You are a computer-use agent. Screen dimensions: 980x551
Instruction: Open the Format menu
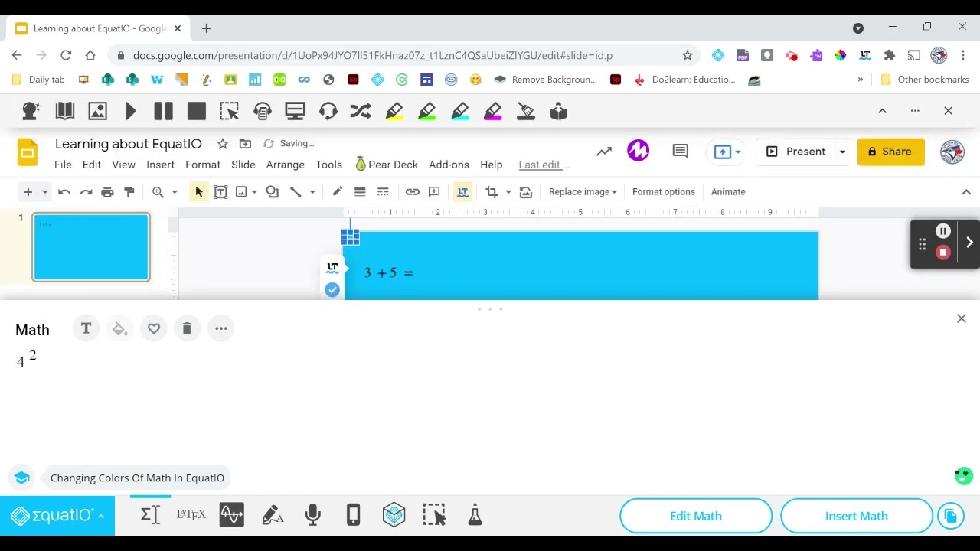[203, 165]
